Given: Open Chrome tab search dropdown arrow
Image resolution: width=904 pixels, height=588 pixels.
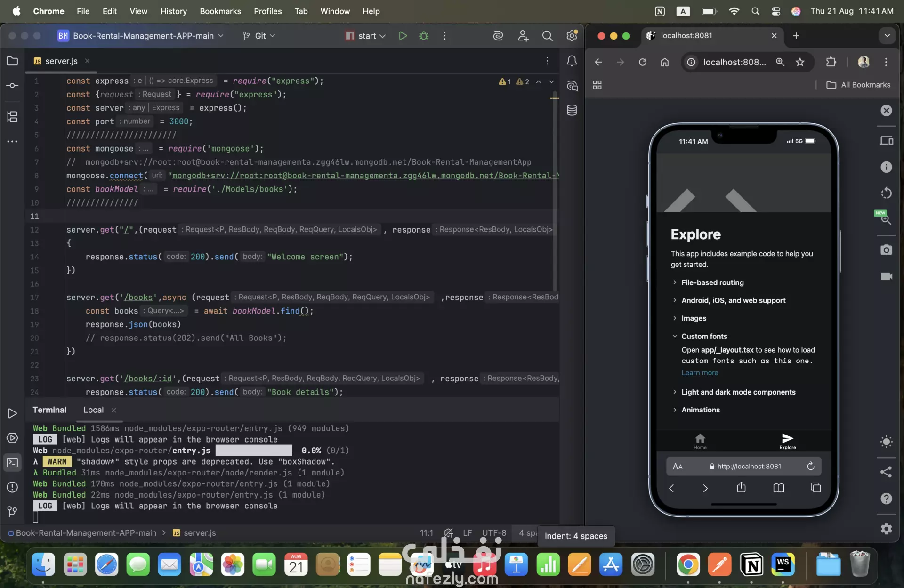Looking at the screenshot, I should point(887,36).
